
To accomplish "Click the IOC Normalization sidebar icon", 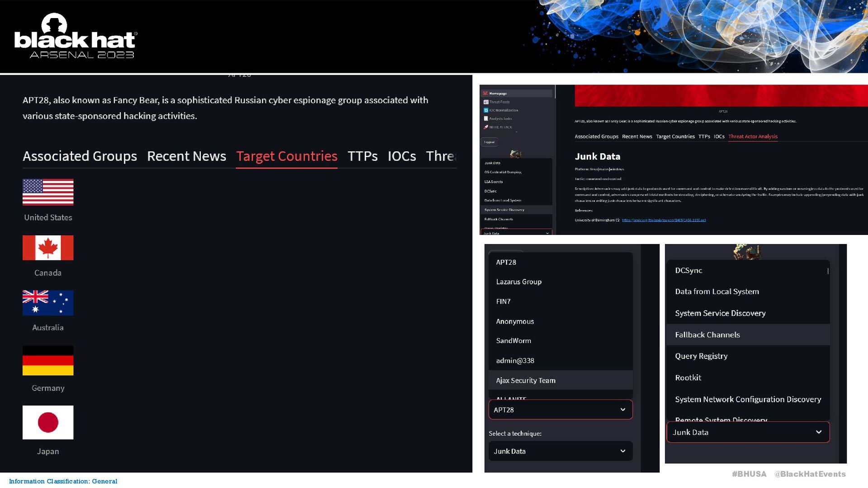I will [486, 110].
